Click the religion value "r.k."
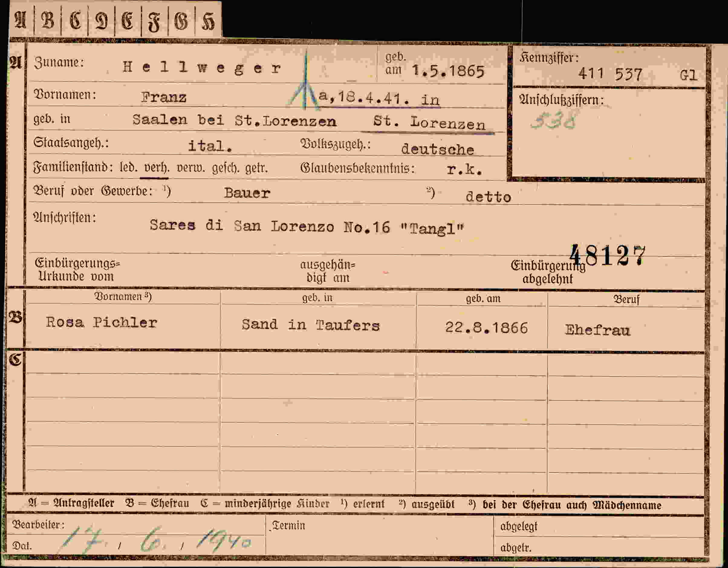Viewport: 728px width, 568px height. 464,170
